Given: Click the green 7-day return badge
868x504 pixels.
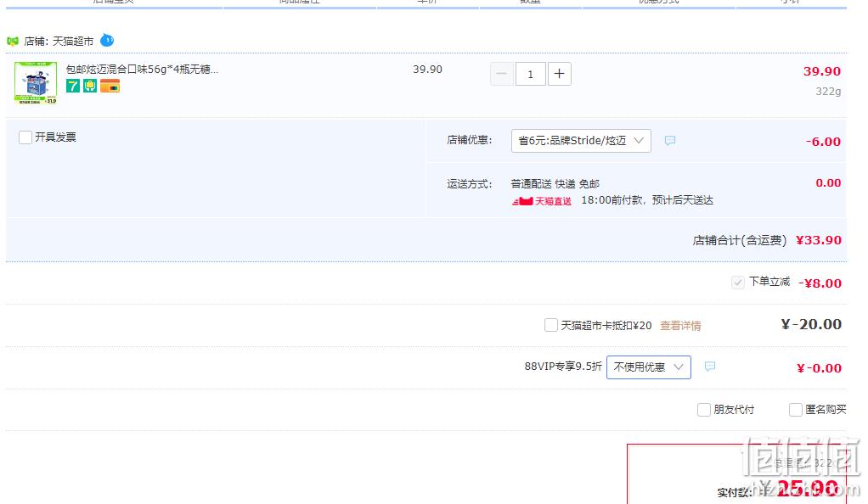Looking at the screenshot, I should pos(72,86).
